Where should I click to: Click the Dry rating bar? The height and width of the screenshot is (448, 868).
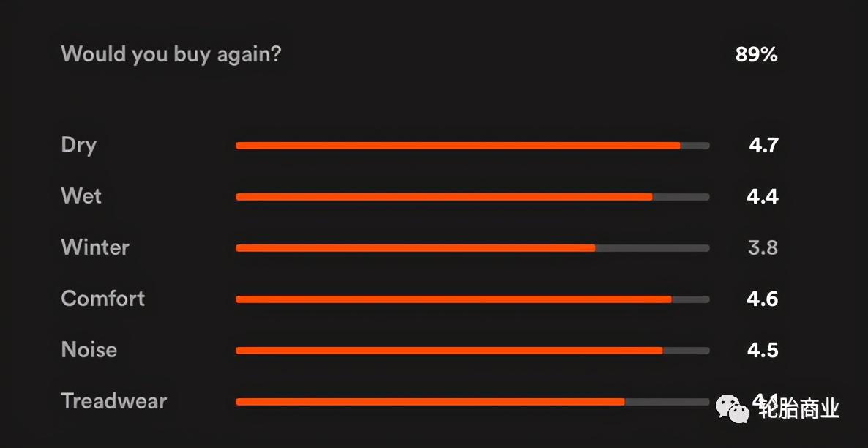click(x=472, y=146)
